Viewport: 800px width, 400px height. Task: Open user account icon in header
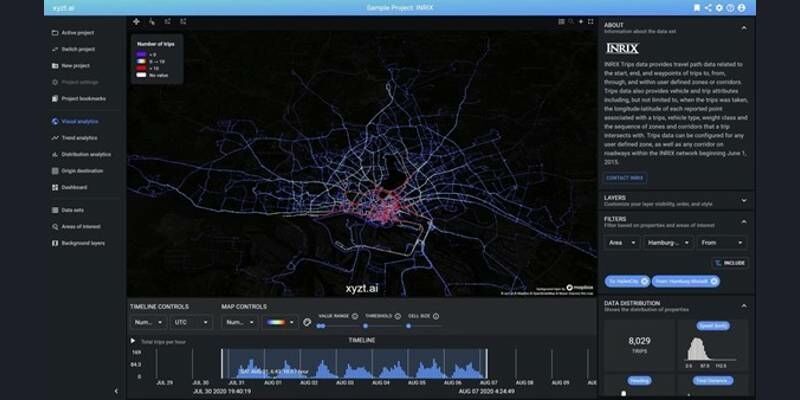click(x=741, y=8)
